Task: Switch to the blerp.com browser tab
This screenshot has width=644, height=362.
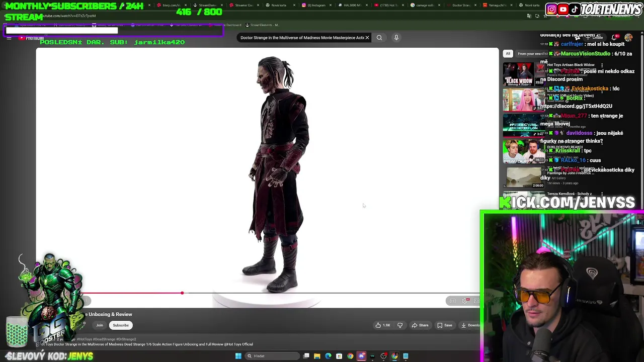Action: coord(171,5)
